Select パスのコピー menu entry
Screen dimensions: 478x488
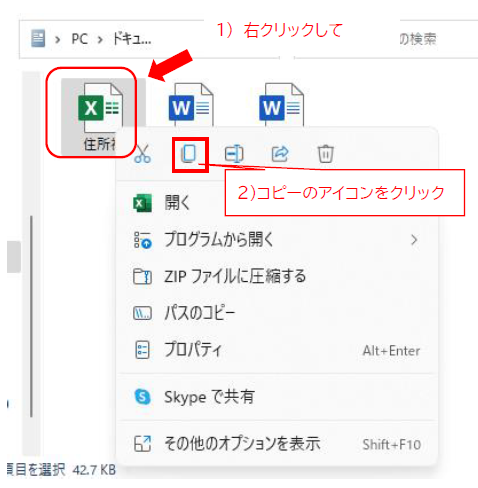[x=277, y=313]
